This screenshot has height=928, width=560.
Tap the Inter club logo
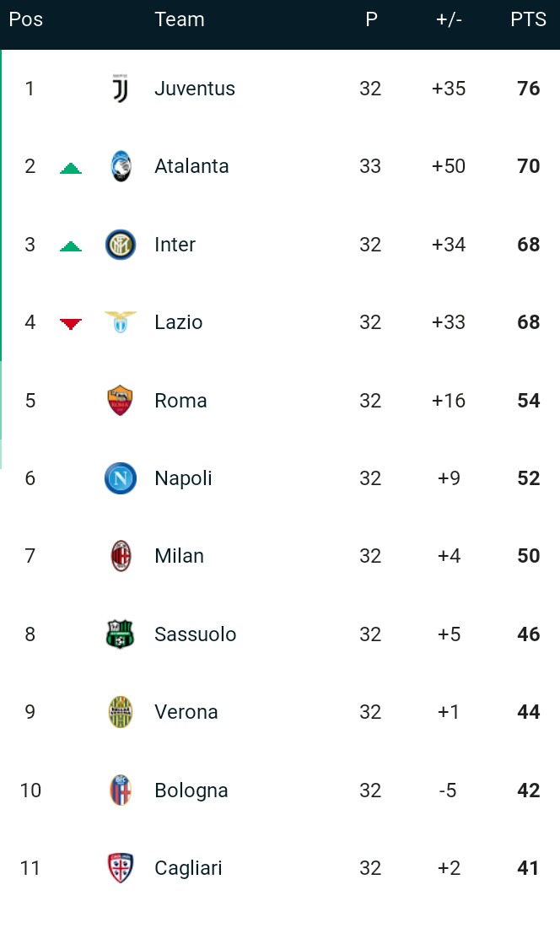tap(121, 245)
